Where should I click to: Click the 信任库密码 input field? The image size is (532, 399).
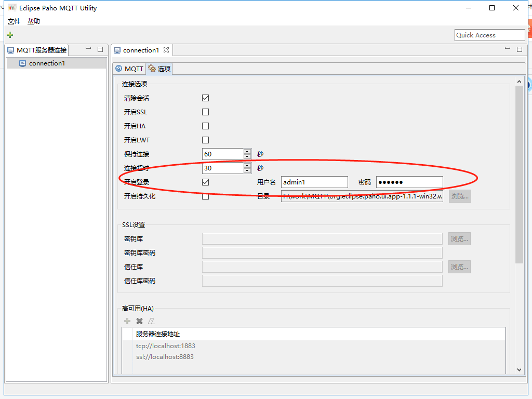click(322, 281)
